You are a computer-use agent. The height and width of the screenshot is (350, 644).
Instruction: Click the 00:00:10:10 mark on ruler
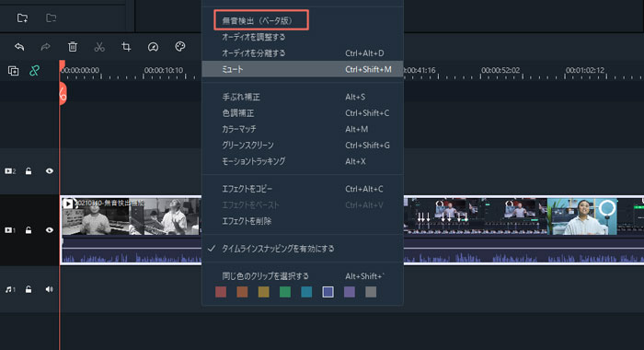coord(164,70)
